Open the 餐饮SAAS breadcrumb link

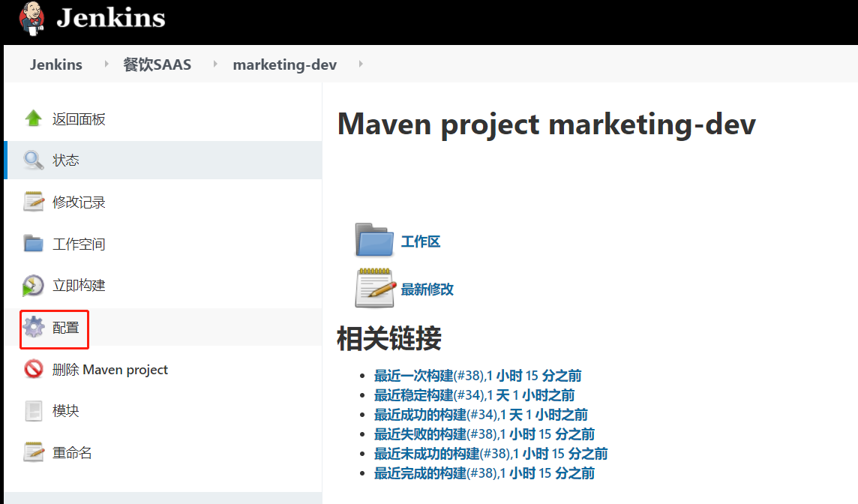[x=157, y=64]
